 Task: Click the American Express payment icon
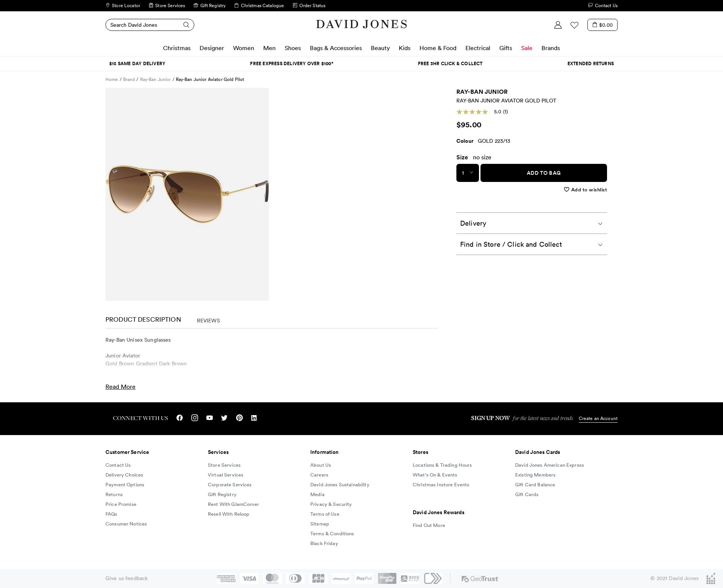[226, 578]
